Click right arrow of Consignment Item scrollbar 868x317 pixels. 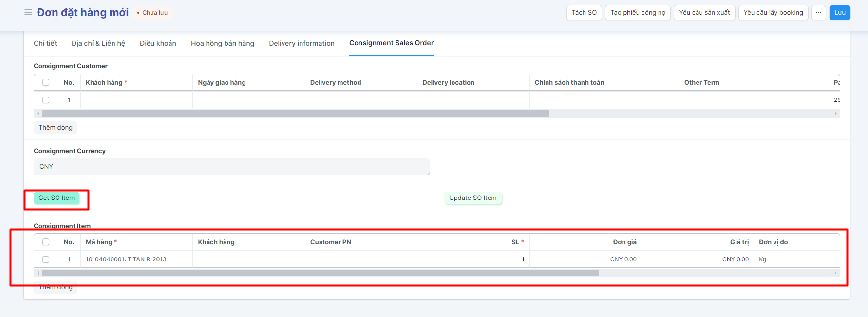tap(836, 273)
